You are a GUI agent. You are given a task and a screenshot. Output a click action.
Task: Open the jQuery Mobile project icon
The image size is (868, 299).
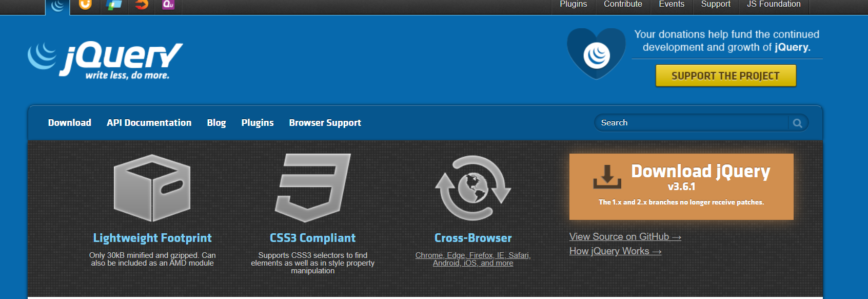(113, 5)
